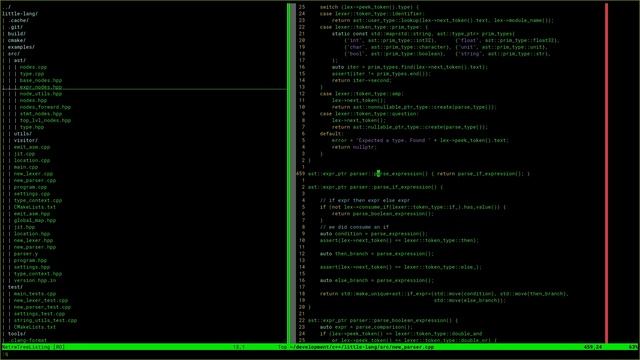The image size is (640, 360).
Task: Open string_utils_test.cpp file
Action: 45,321
